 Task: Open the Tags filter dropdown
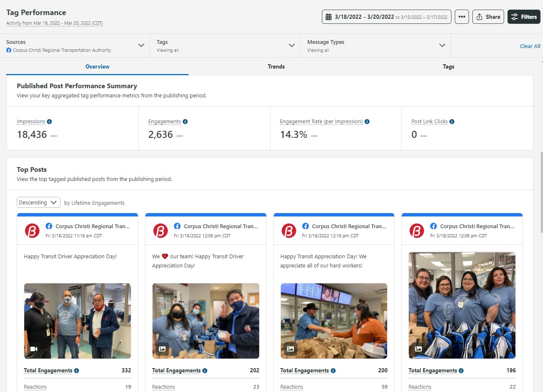[291, 45]
